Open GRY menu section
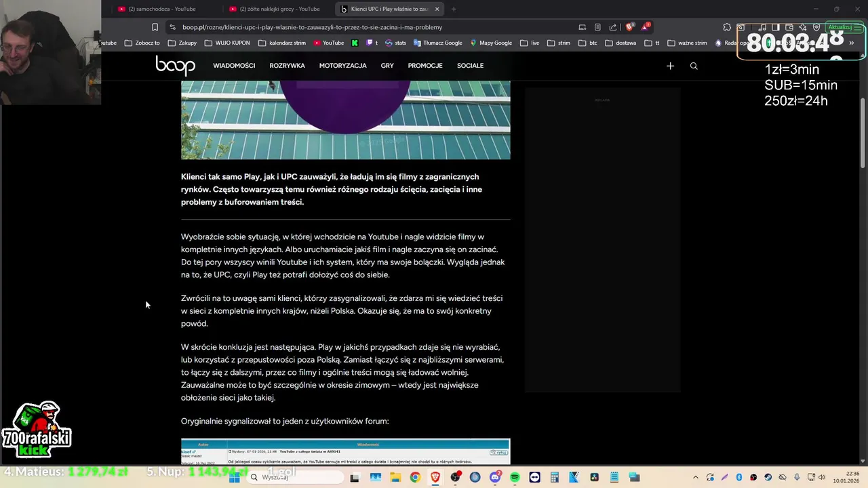This screenshot has height=488, width=868. (x=387, y=66)
